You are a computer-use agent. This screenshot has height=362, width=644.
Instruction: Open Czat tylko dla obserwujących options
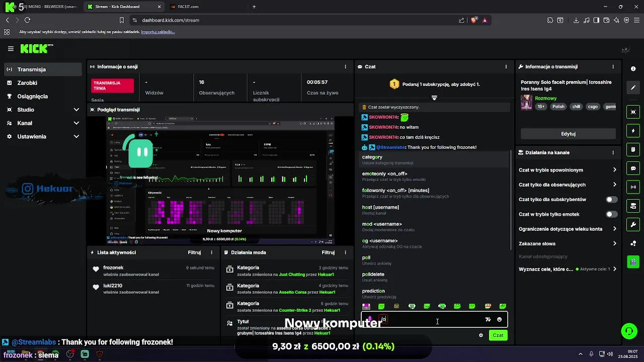click(x=568, y=185)
